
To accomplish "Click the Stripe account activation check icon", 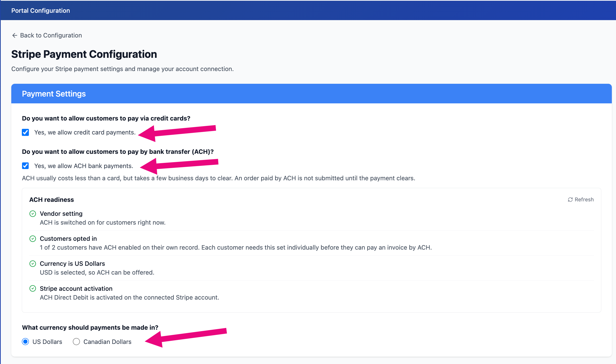I will pyautogui.click(x=33, y=289).
